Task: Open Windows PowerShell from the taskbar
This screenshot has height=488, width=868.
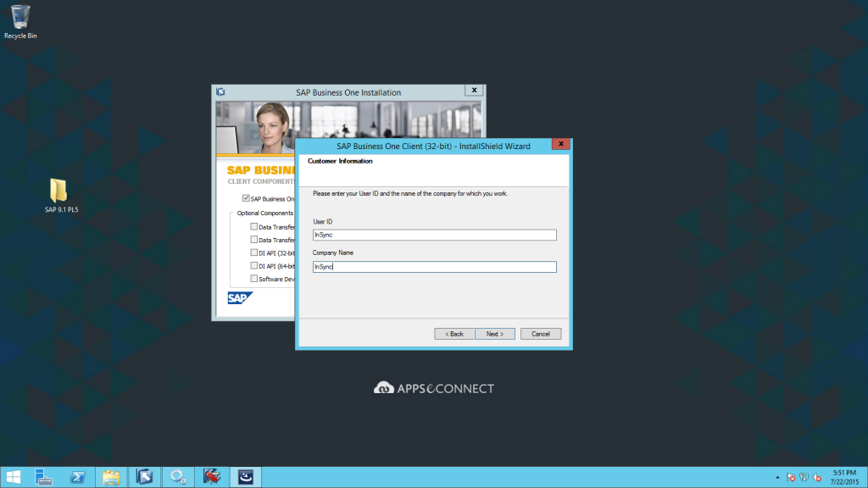Action: (77, 477)
